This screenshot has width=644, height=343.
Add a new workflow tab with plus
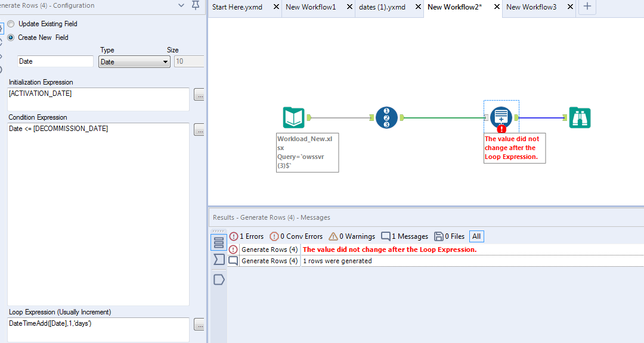coord(587,7)
